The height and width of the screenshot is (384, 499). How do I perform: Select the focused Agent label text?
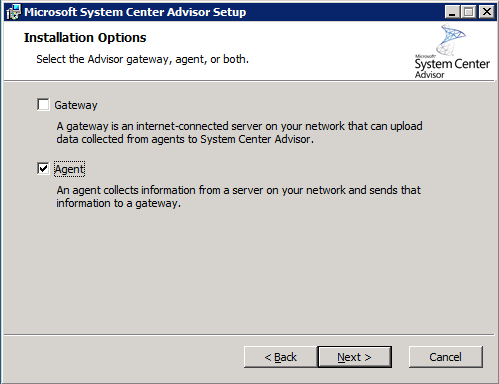click(x=69, y=169)
